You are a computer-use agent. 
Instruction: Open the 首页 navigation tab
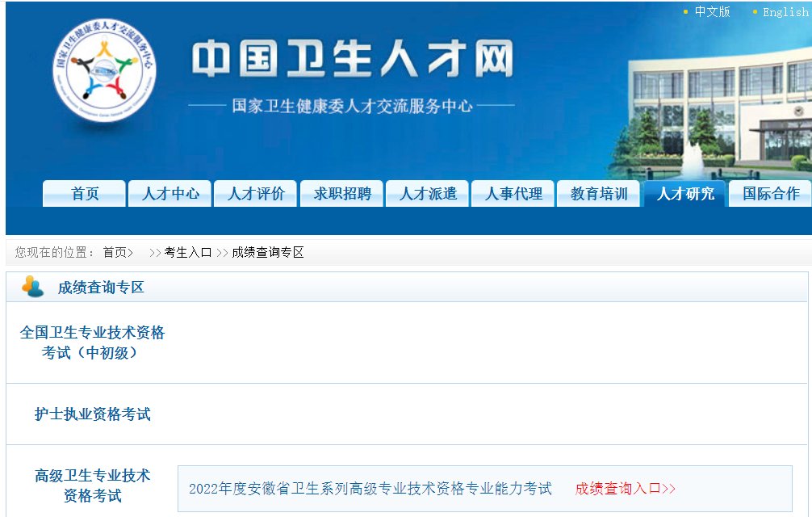click(84, 194)
